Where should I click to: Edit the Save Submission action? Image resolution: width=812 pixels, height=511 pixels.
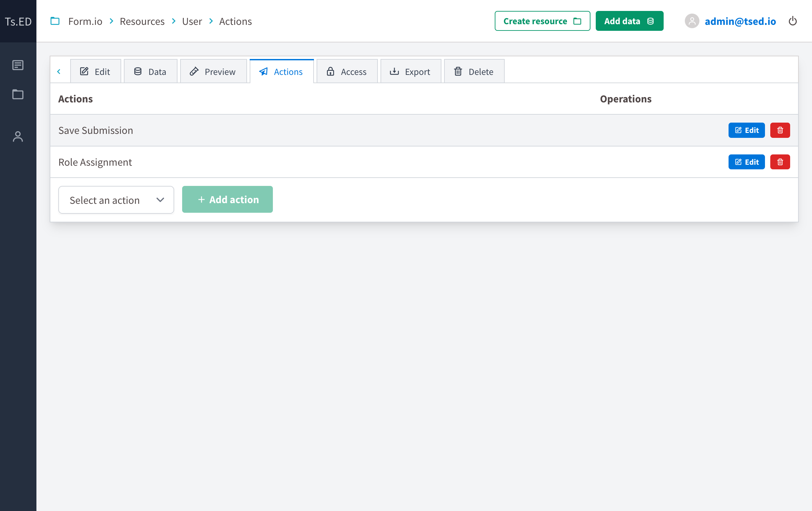point(746,130)
